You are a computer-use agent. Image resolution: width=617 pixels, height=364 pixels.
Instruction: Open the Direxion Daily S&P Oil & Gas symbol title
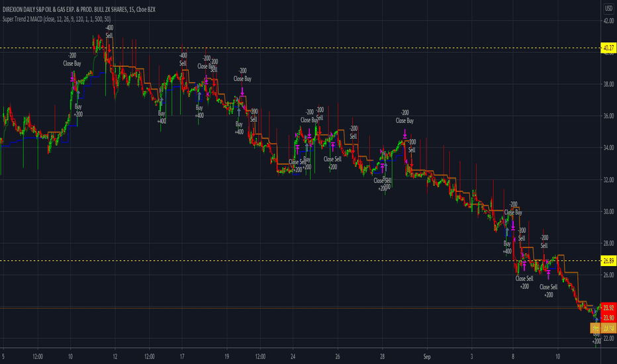79,9
